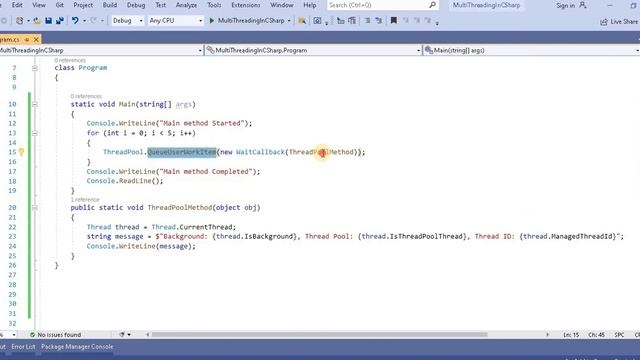This screenshot has width=640, height=360.
Task: Open the Edit menu
Action: pyautogui.click(x=17, y=5)
